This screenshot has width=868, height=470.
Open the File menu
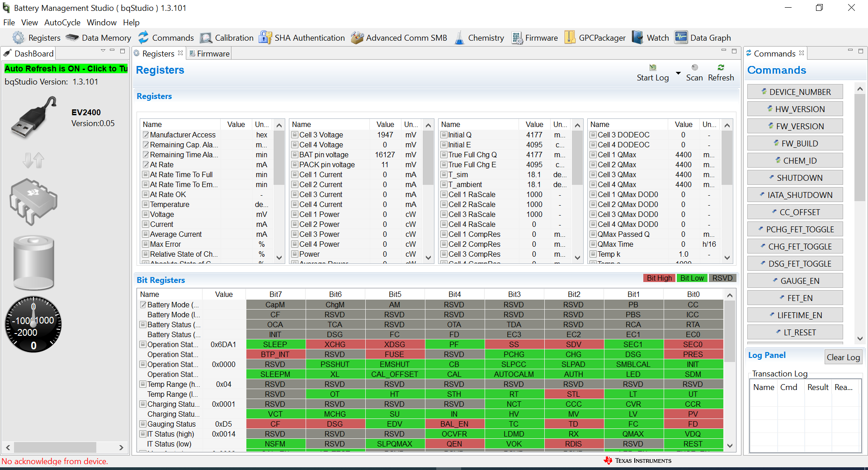[x=9, y=23]
